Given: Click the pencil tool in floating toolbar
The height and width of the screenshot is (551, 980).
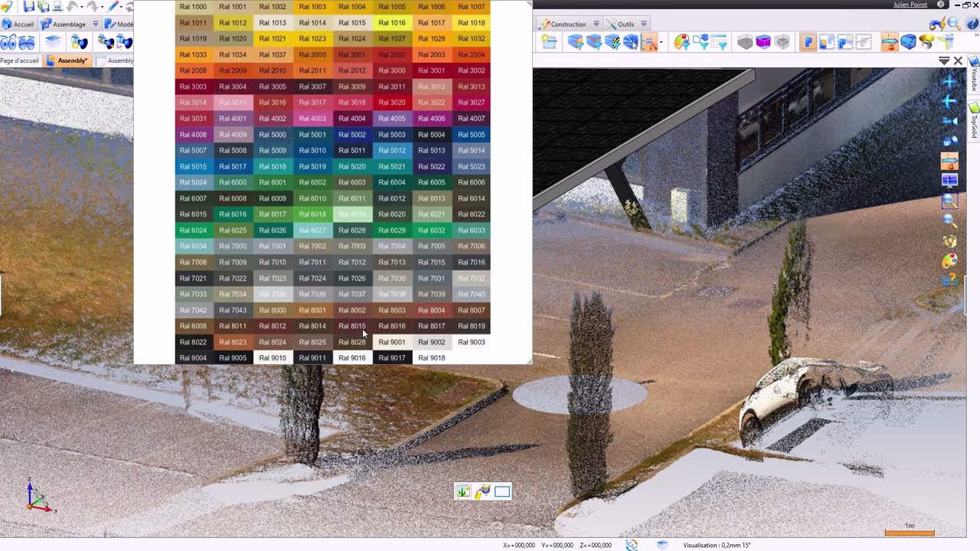Looking at the screenshot, I should click(x=482, y=491).
